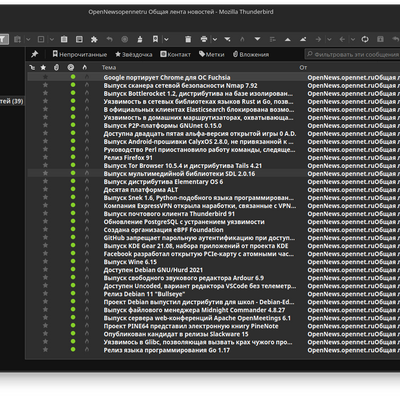This screenshot has height=400, width=400.
Task: Toggle the Контакт quick filter
Action: [175, 54]
